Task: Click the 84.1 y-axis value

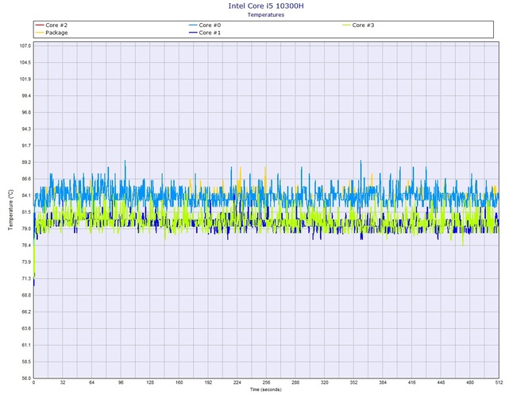Action: pyautogui.click(x=26, y=196)
